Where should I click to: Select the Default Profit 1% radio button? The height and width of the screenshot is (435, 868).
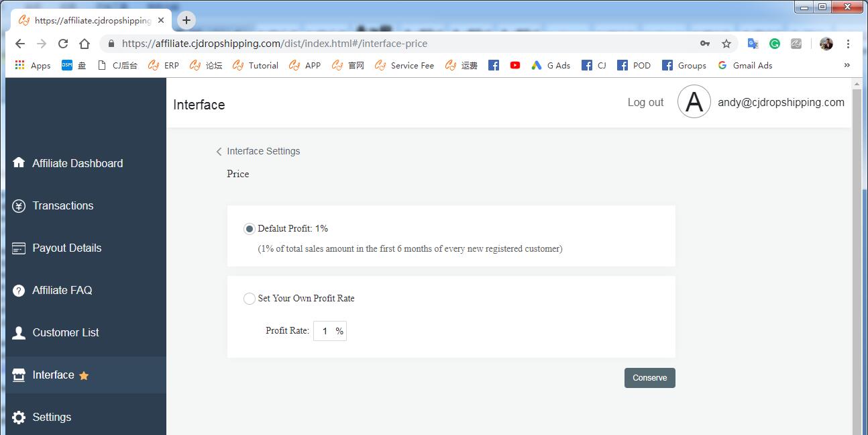pyautogui.click(x=250, y=229)
